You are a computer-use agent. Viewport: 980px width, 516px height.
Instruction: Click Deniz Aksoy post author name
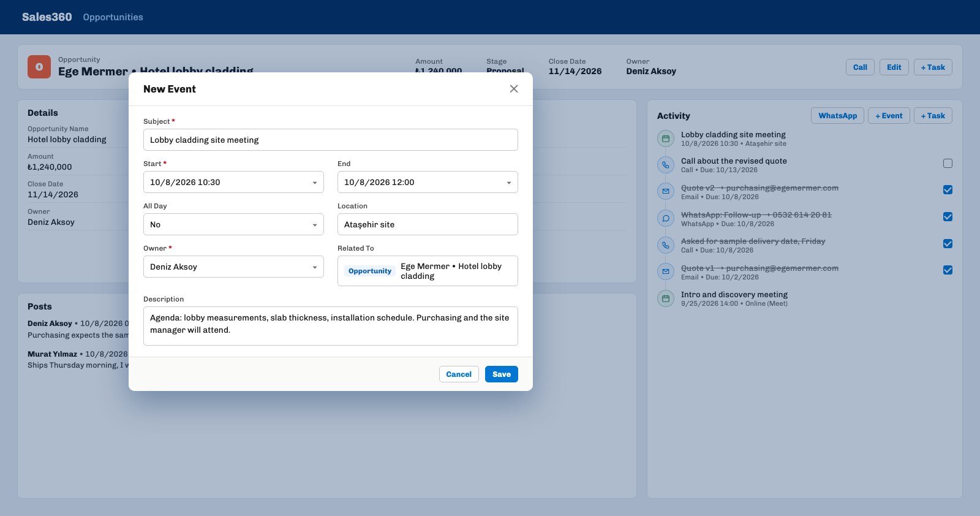tap(50, 324)
